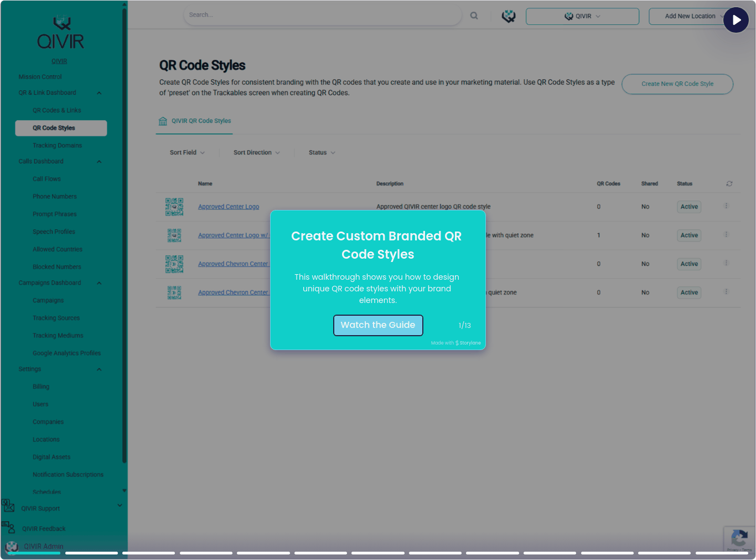Switch to the QIVIR QR Code Styles tab
Image resolution: width=756 pixels, height=560 pixels.
pos(194,121)
